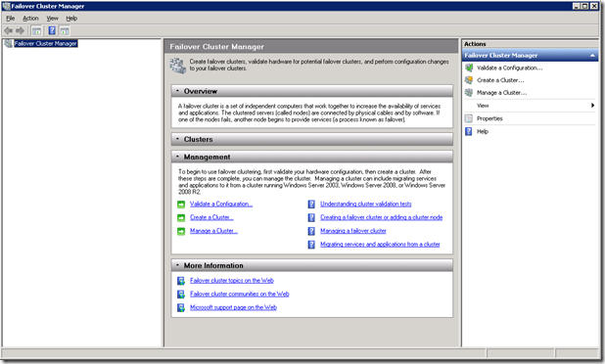The width and height of the screenshot is (605, 364).
Task: Click the Create a Cluster icon in Actions pane
Action: pos(469,80)
